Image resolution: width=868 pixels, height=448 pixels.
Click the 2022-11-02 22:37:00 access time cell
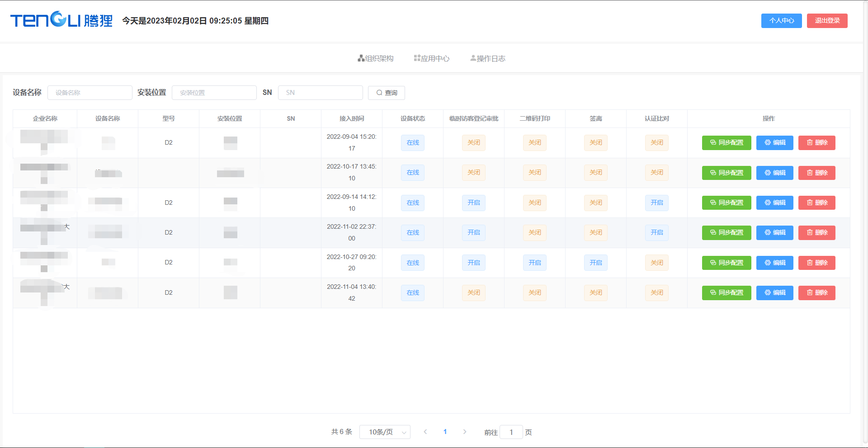tap(352, 232)
